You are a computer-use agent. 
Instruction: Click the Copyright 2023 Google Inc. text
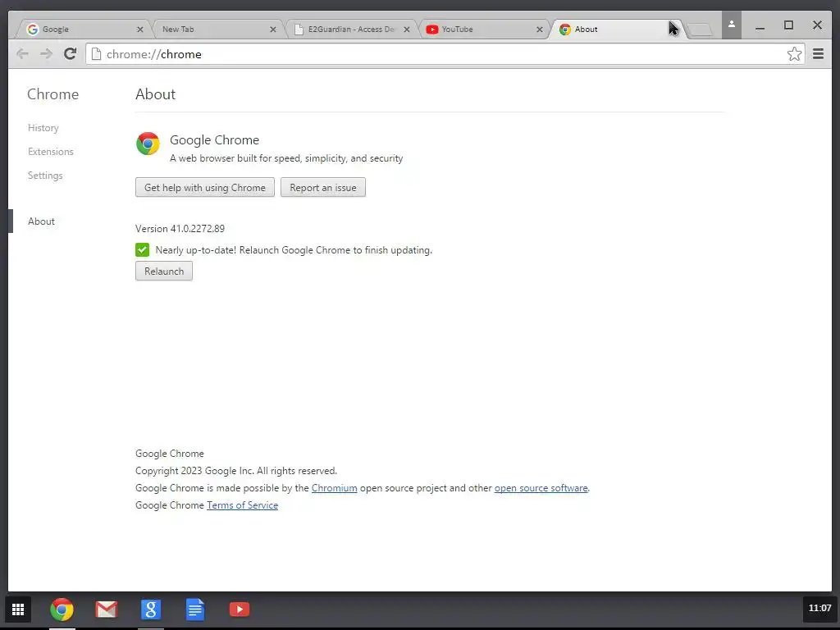pos(236,471)
